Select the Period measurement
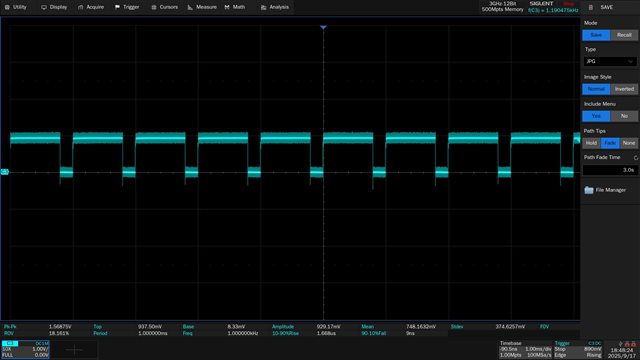 point(100,333)
